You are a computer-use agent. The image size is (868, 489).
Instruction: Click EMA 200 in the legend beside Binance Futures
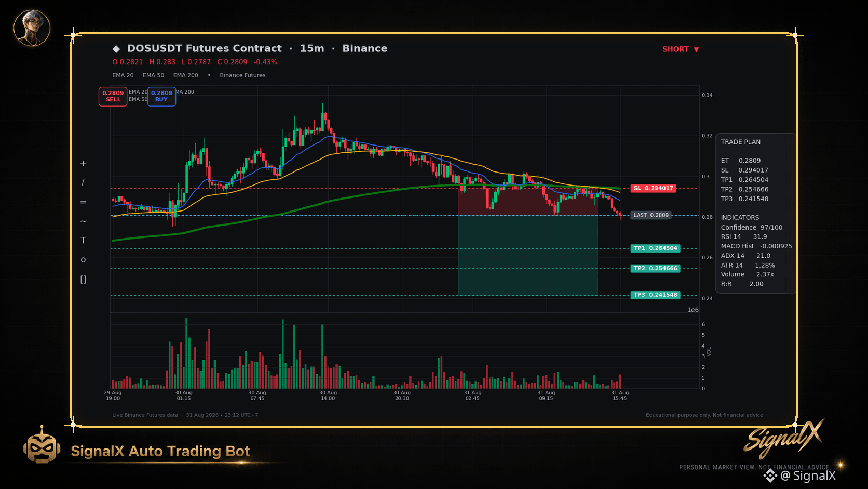186,75
